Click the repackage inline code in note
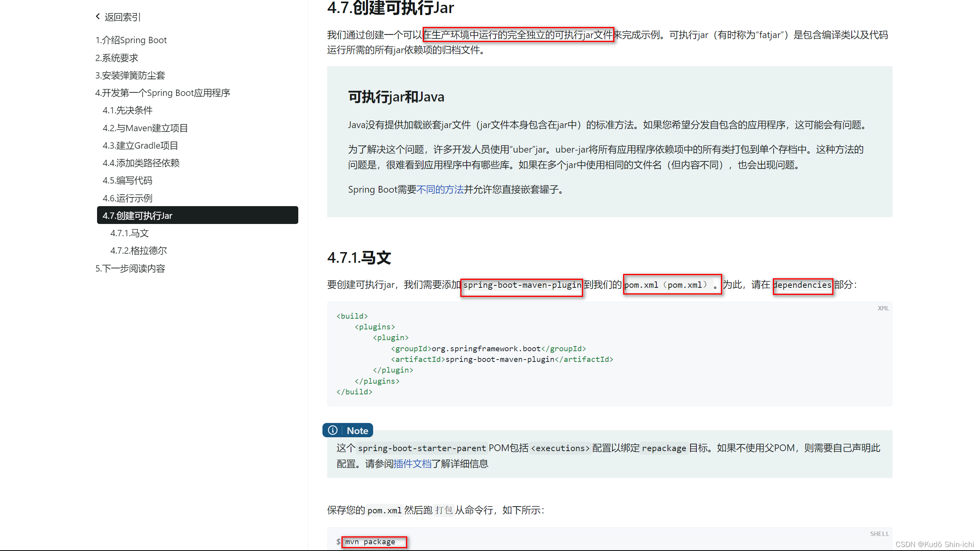The width and height of the screenshot is (980, 551). 664,448
